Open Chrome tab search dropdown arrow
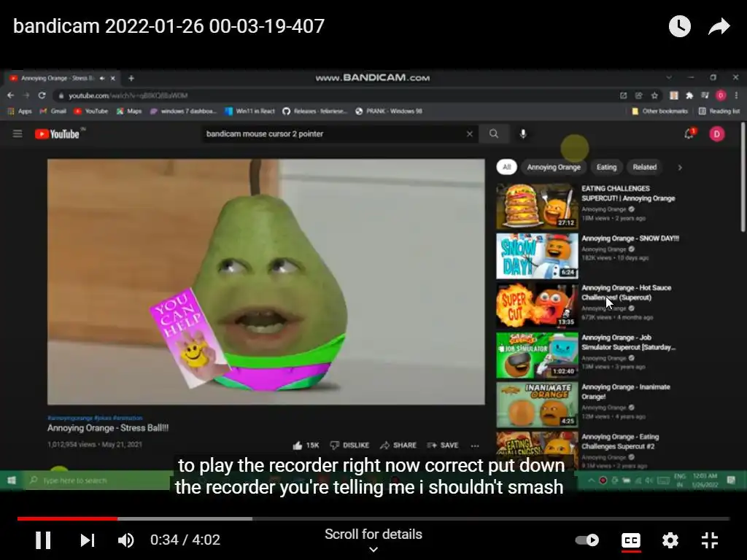This screenshot has width=747, height=560. pyautogui.click(x=669, y=77)
